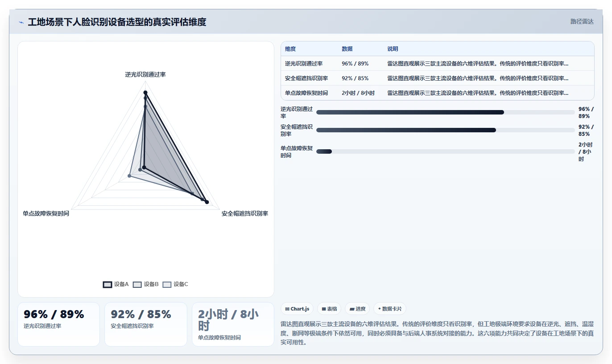Open the 2小时 / 8小时 data card
The image size is (612, 364).
coord(233,324)
